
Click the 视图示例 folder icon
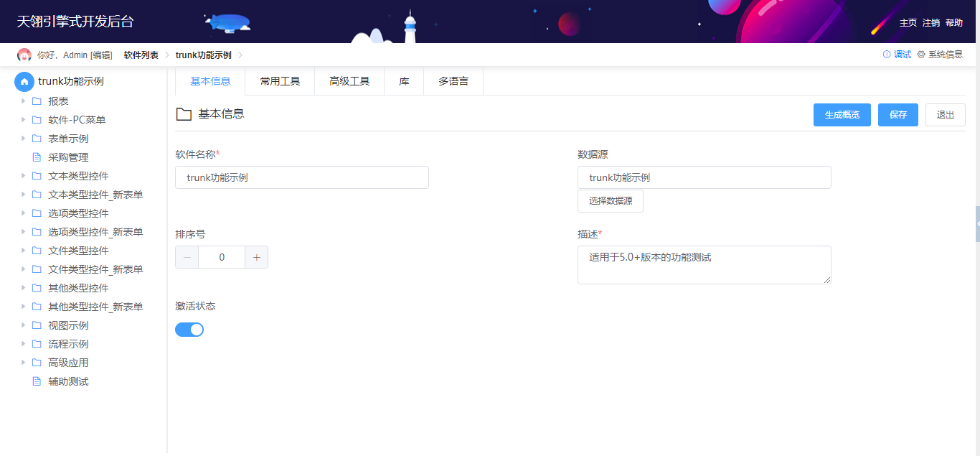(38, 325)
